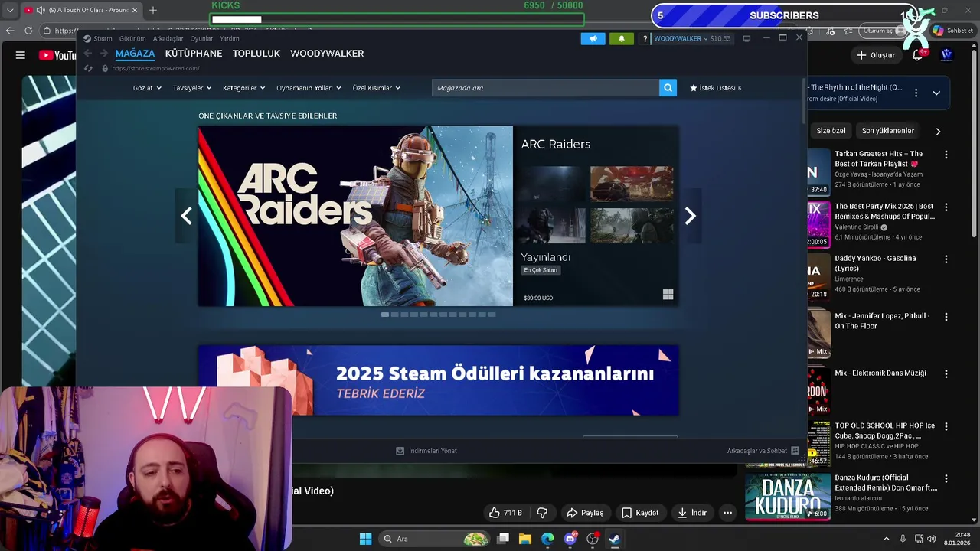This screenshot has width=980, height=551.
Task: Click in the Mağazada ara search field
Action: pos(545,88)
